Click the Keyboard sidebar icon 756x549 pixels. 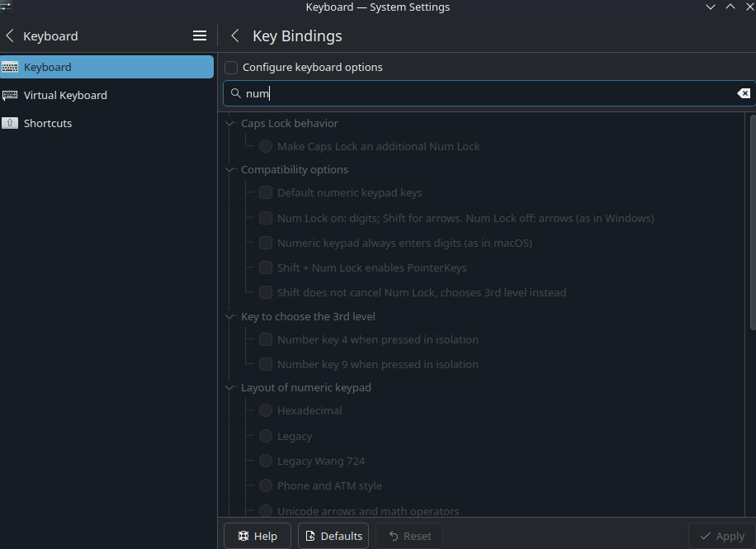10,67
